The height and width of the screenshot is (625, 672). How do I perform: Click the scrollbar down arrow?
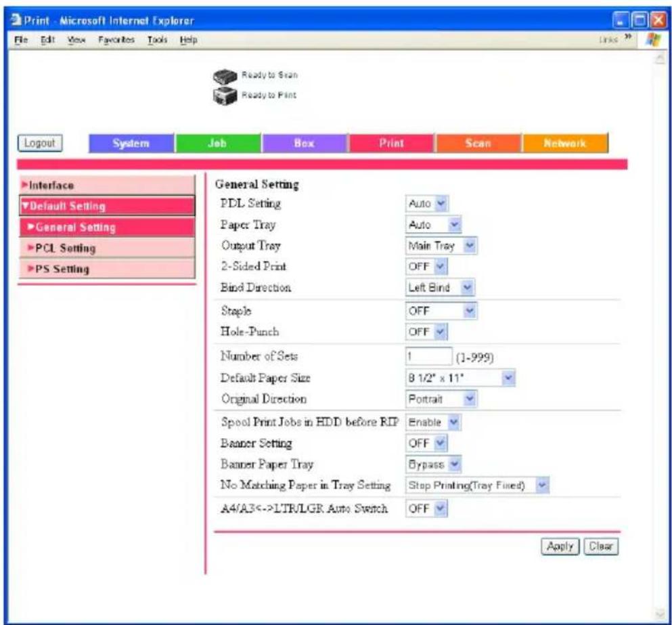pyautogui.click(x=660, y=614)
